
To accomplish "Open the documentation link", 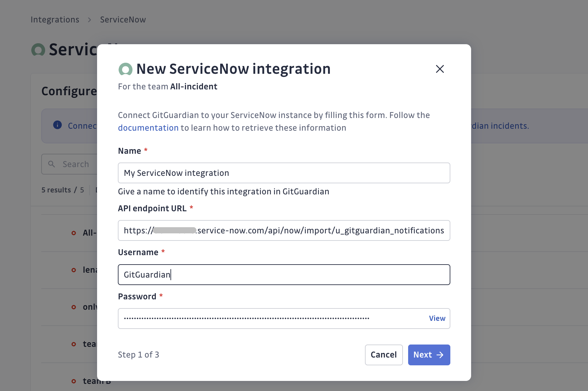I will click(x=148, y=128).
